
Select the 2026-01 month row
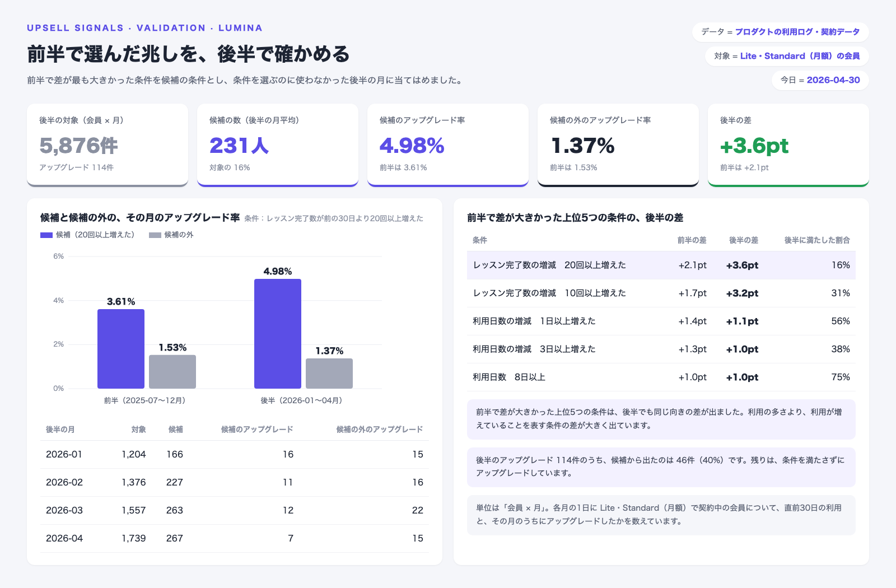[x=235, y=454]
